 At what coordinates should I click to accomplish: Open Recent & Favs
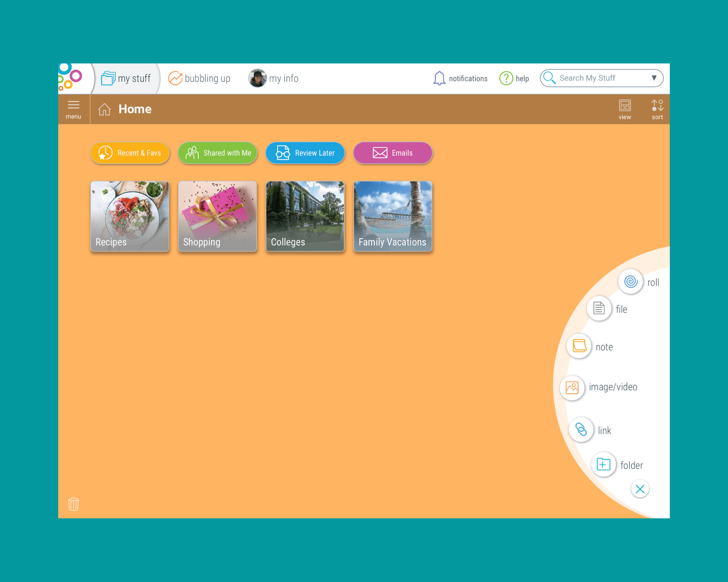point(130,153)
